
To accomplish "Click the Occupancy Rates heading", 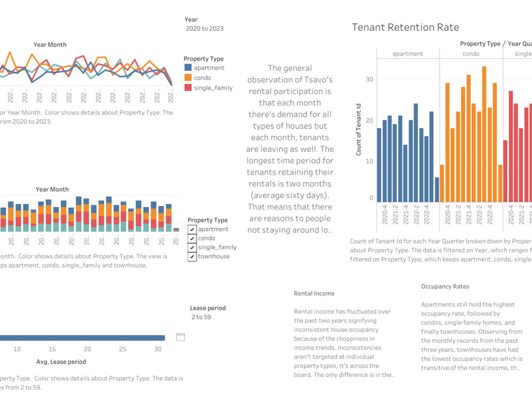I will tap(445, 286).
